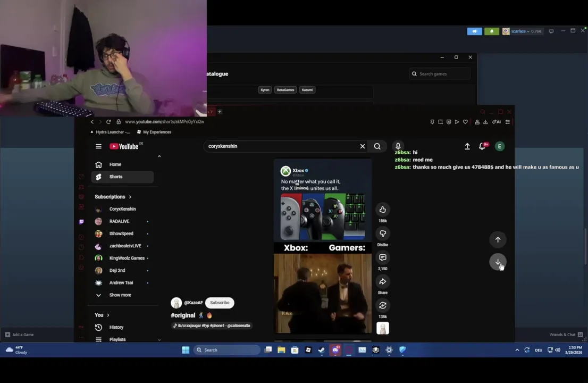588x383 pixels.
Task: Take a browser snapshot selection
Action: (x=440, y=122)
